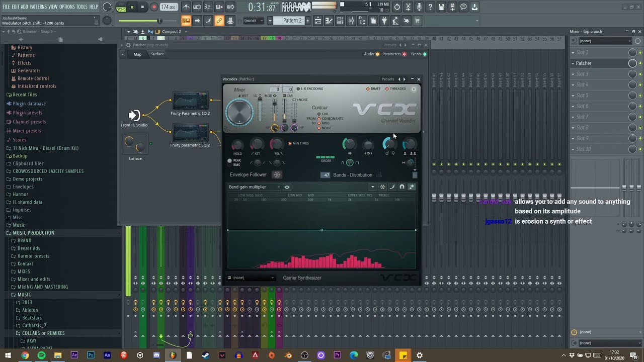Viewport: 644px width, 362px height.
Task: Click the freeze snowflake icon next to Envelope Follower
Action: point(277,174)
